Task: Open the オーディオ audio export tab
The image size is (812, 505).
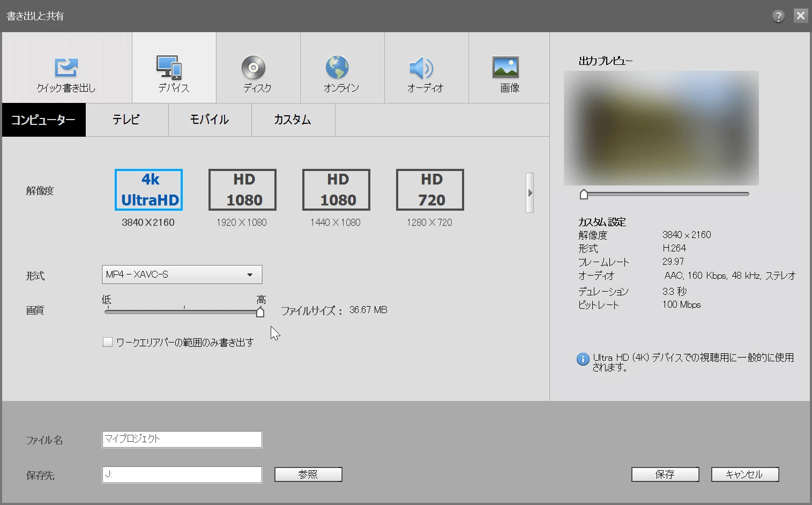Action: [x=426, y=68]
